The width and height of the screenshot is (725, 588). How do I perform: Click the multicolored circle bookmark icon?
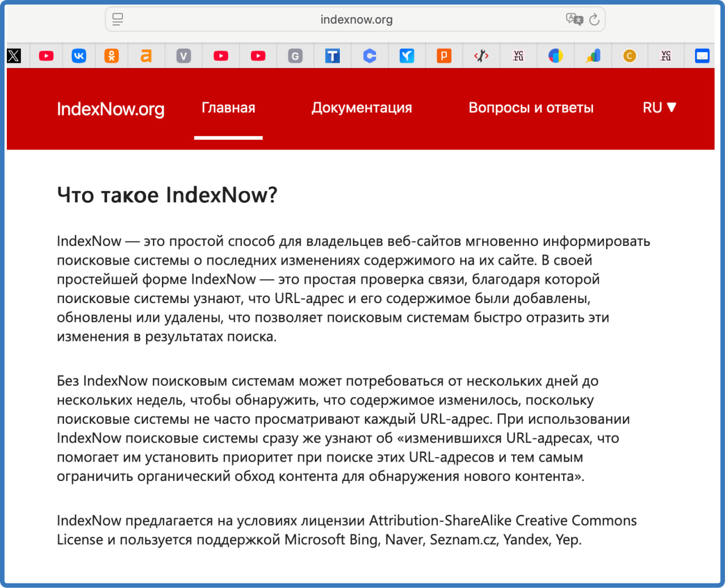556,56
